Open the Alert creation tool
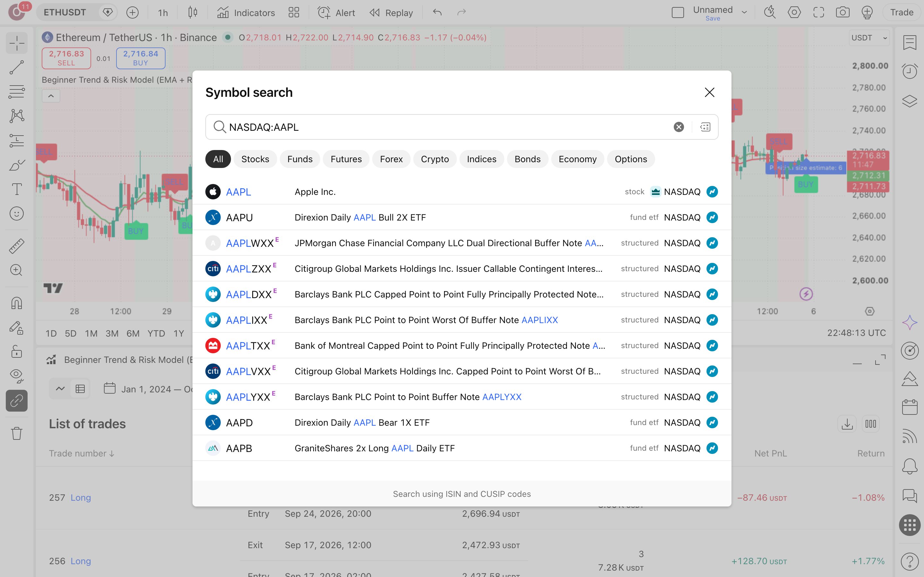The width and height of the screenshot is (924, 577). pos(336,13)
